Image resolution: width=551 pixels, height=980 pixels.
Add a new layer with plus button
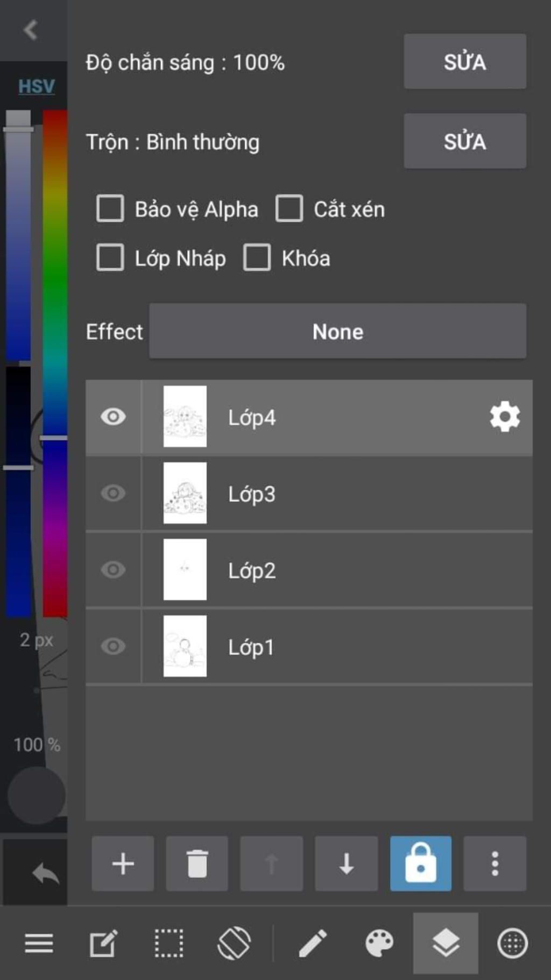tap(123, 864)
